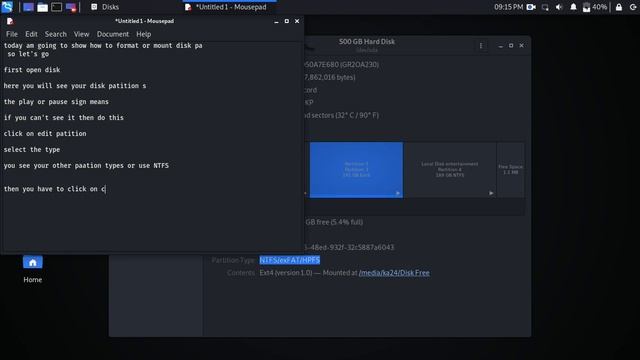Click the line 'here you will see your disk patition s'
The width and height of the screenshot is (640, 360).
point(75,86)
